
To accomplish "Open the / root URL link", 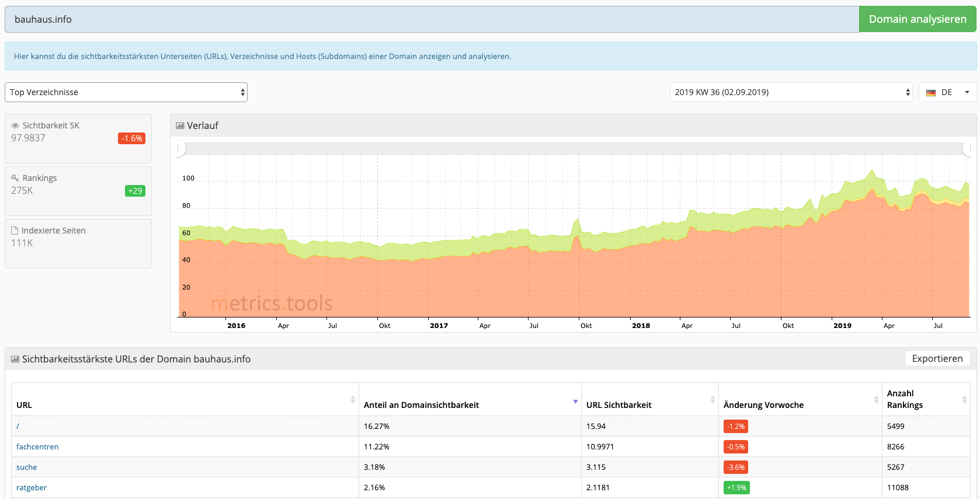I will pos(18,426).
